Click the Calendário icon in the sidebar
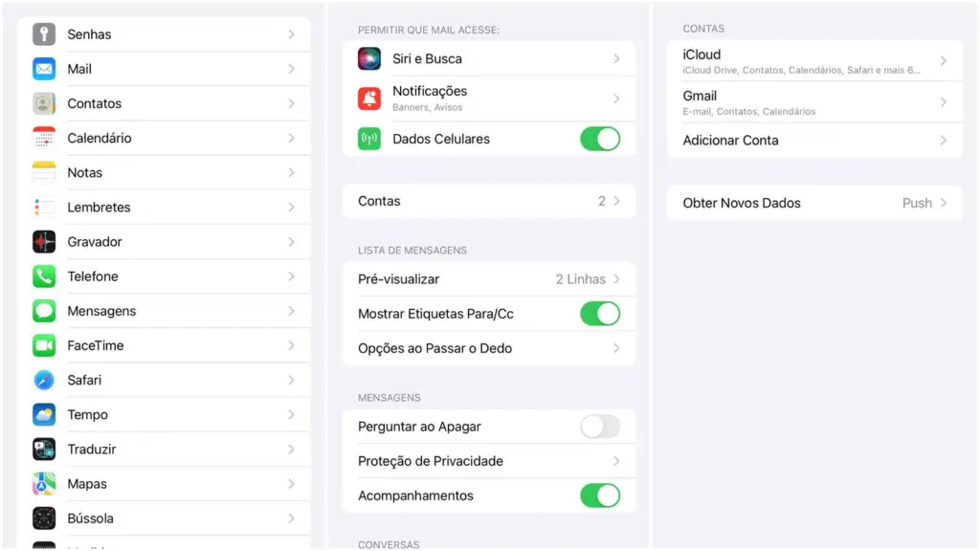Screen dimensions: 980x551 click(42, 138)
